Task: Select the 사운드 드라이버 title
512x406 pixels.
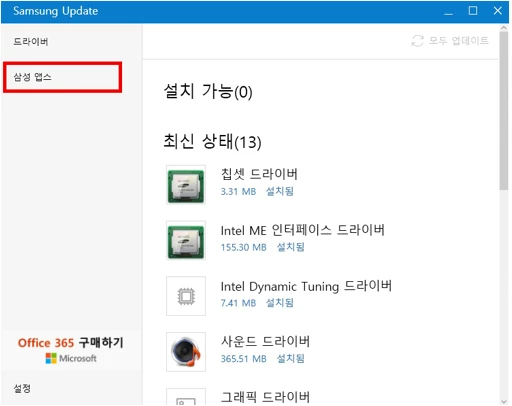Action: coord(265,341)
